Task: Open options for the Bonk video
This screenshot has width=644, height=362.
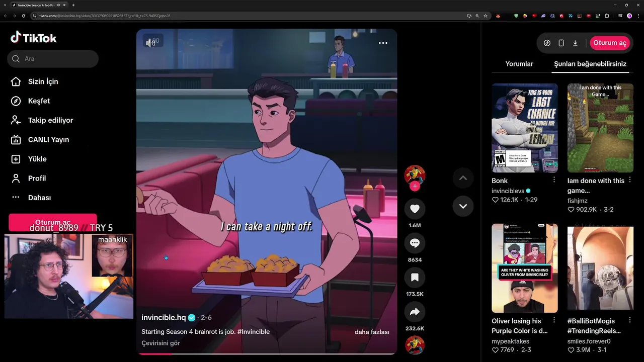Action: [554, 180]
